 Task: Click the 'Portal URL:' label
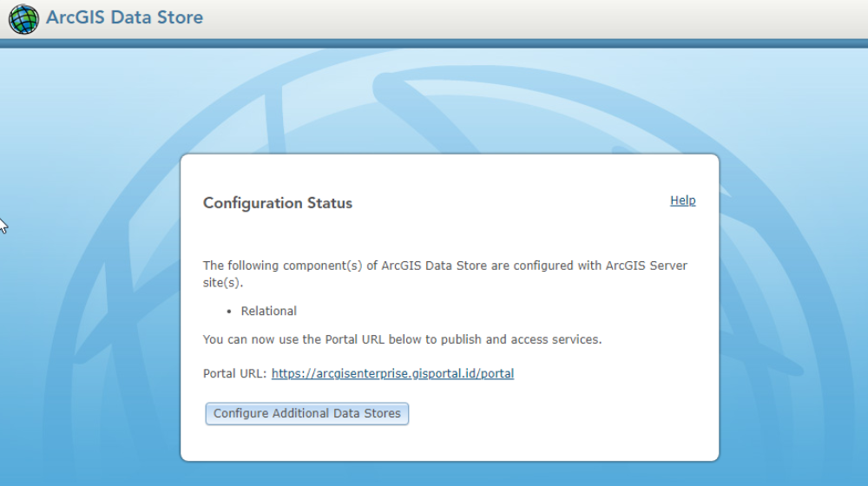234,374
